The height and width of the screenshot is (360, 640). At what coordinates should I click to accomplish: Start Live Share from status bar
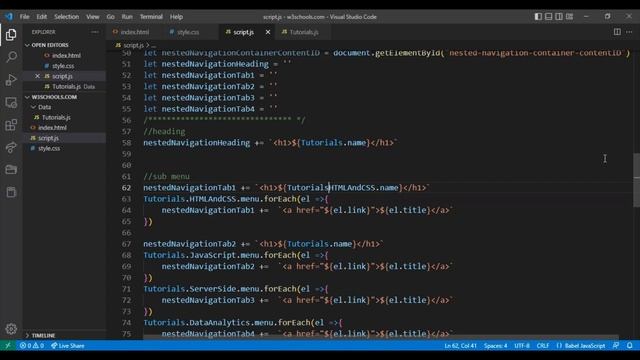(x=68, y=346)
